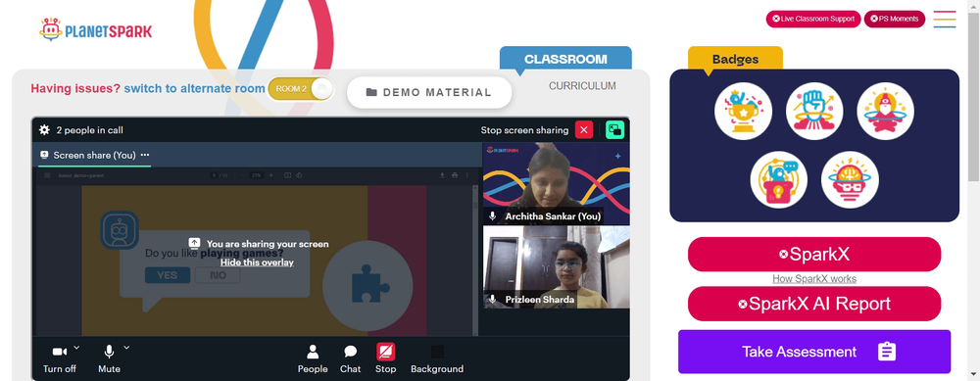Expand microphone options chevron
The height and width of the screenshot is (381, 980).
(126, 347)
